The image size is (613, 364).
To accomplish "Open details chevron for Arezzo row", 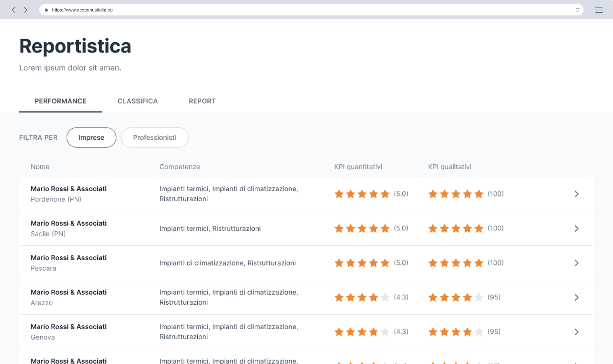I will [576, 297].
